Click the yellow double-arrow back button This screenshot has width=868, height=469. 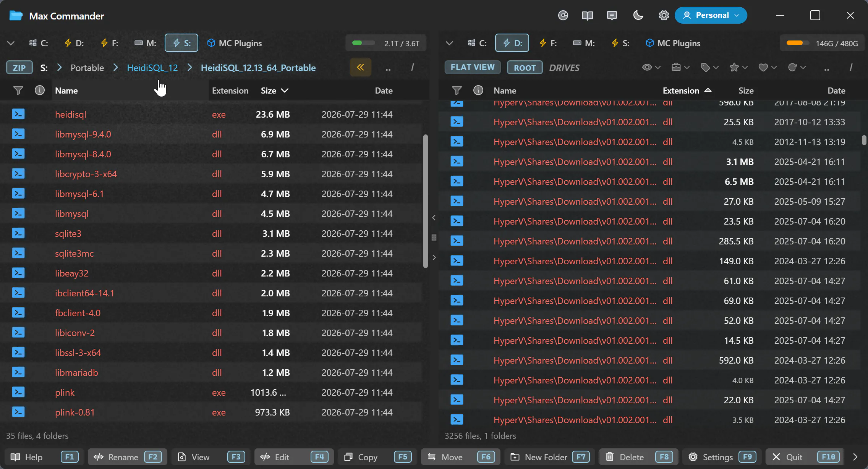click(360, 67)
